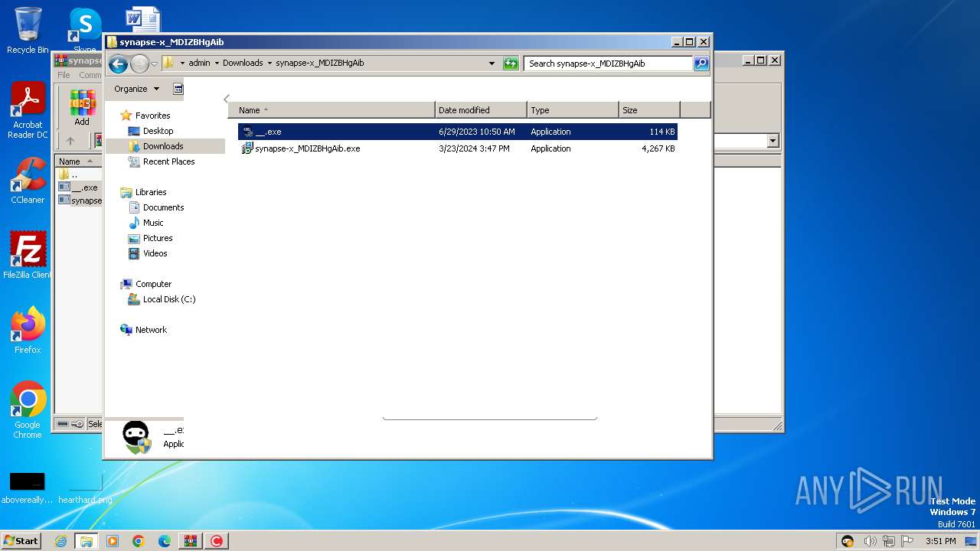Click the ninja icon in details pane
Screen dimensions: 980x551
click(x=137, y=438)
